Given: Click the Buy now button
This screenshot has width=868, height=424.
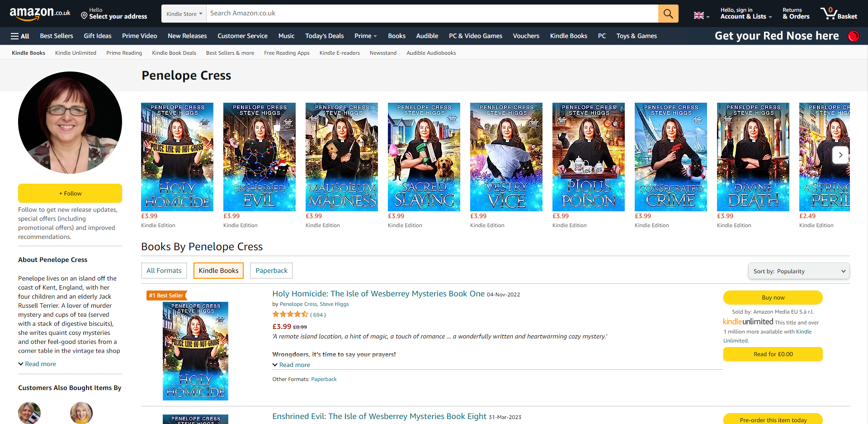Looking at the screenshot, I should (x=773, y=297).
